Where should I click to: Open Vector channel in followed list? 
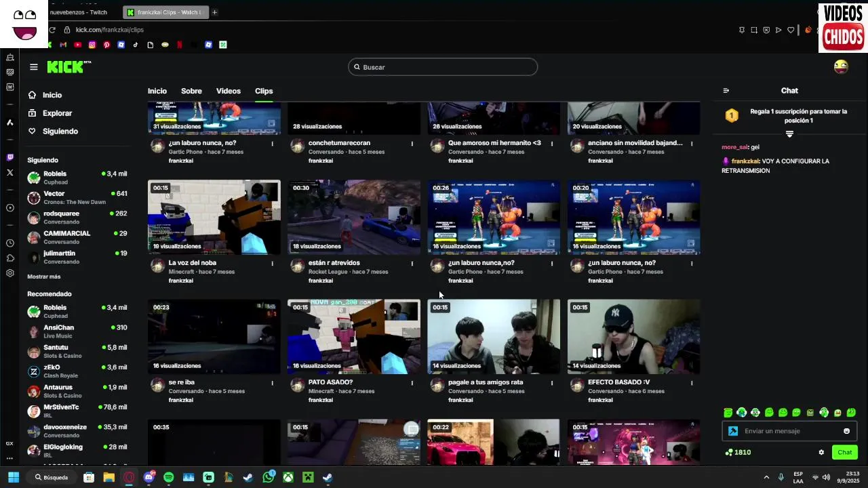click(x=77, y=197)
